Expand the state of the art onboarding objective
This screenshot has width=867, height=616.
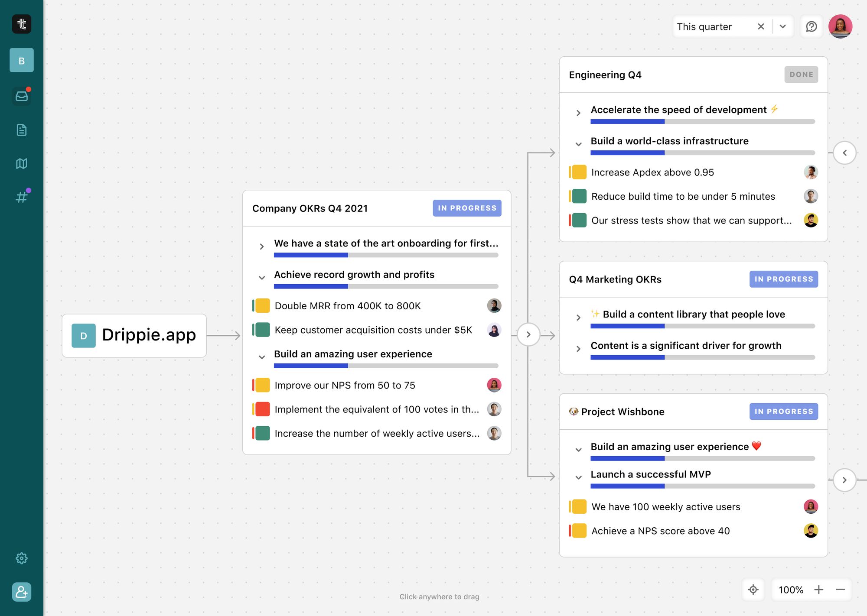pyautogui.click(x=261, y=246)
